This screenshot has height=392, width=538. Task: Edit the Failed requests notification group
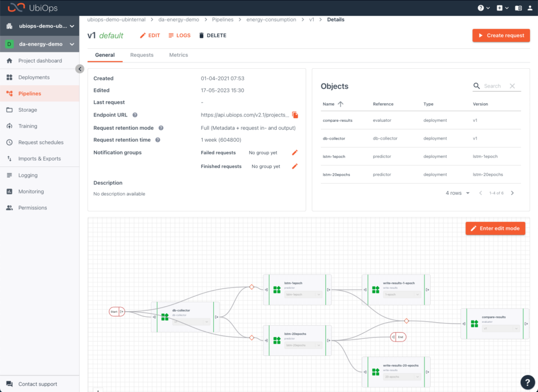pos(295,152)
